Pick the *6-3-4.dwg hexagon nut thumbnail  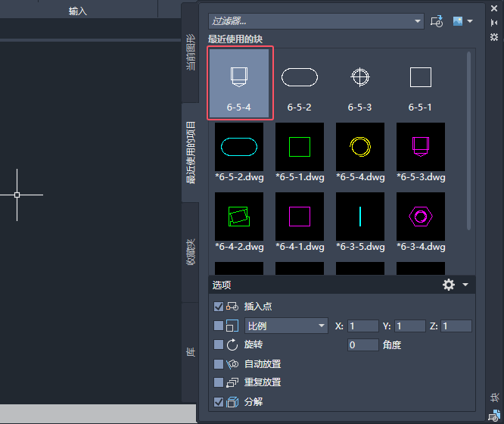421,222
